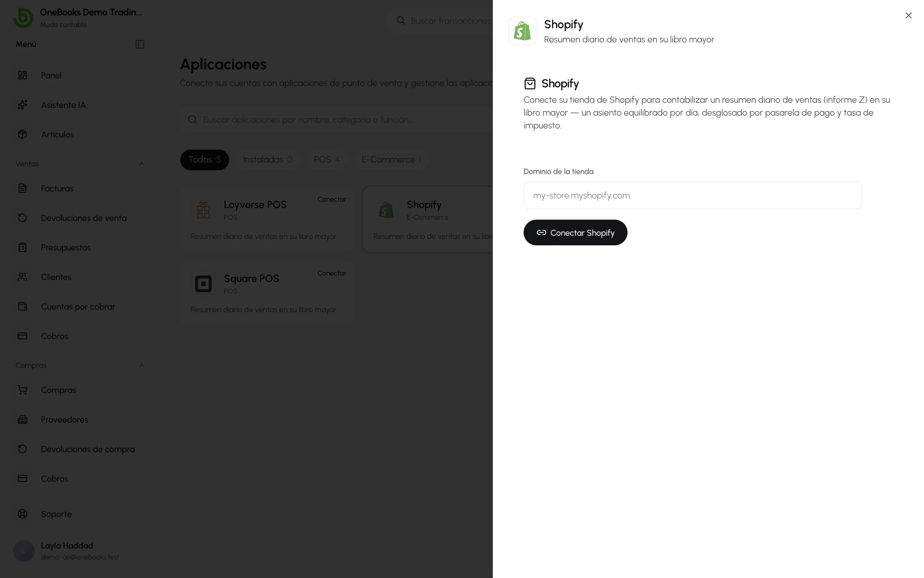Close the Shopify side panel
924x578 pixels.
pos(908,15)
